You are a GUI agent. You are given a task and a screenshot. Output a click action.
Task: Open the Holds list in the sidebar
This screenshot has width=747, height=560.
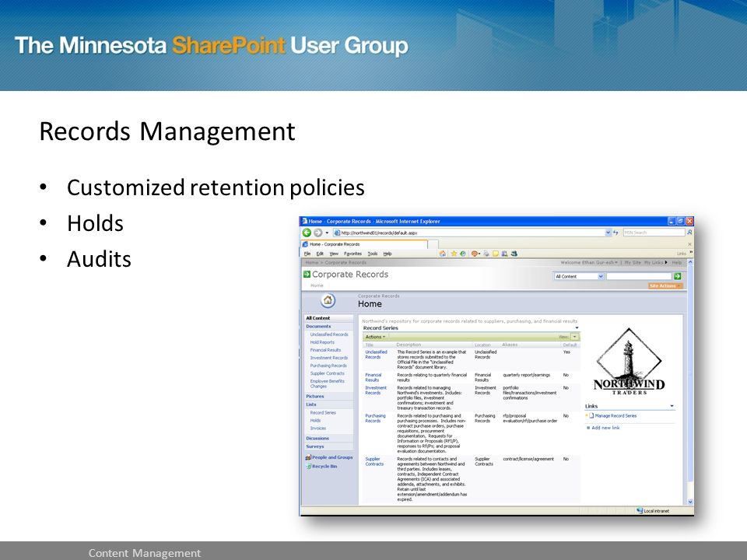[315, 421]
